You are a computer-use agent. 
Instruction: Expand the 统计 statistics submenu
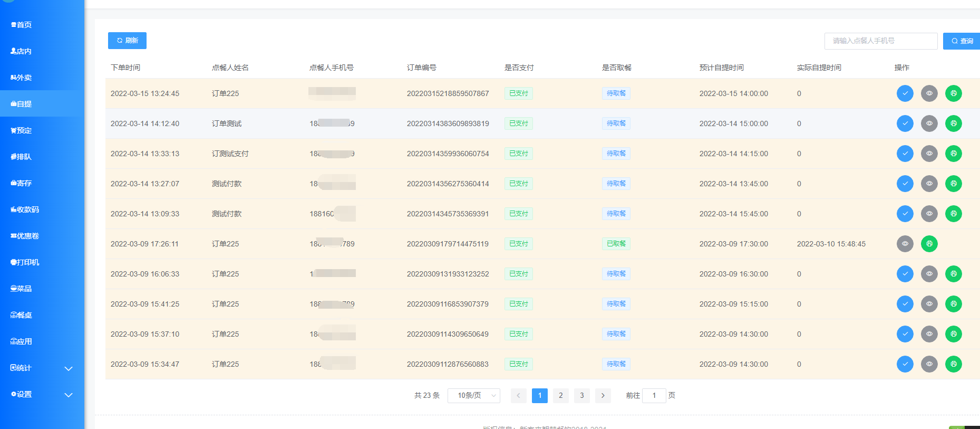(x=42, y=368)
